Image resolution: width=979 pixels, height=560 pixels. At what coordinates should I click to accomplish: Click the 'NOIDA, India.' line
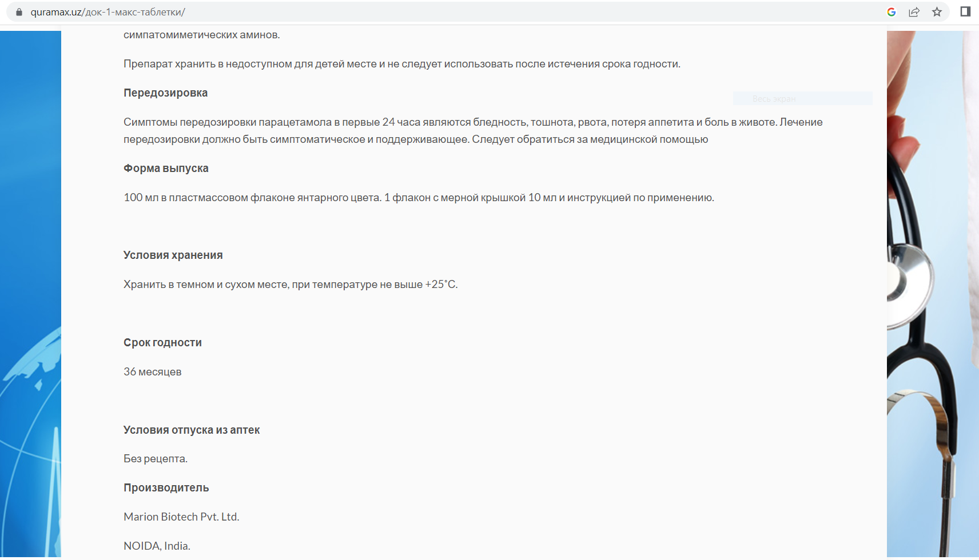(157, 546)
